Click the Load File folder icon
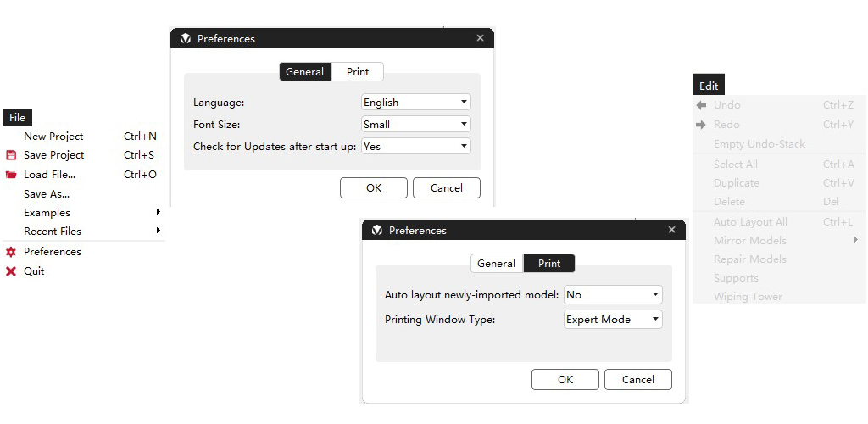Image resolution: width=868 pixels, height=424 pixels. coord(11,175)
